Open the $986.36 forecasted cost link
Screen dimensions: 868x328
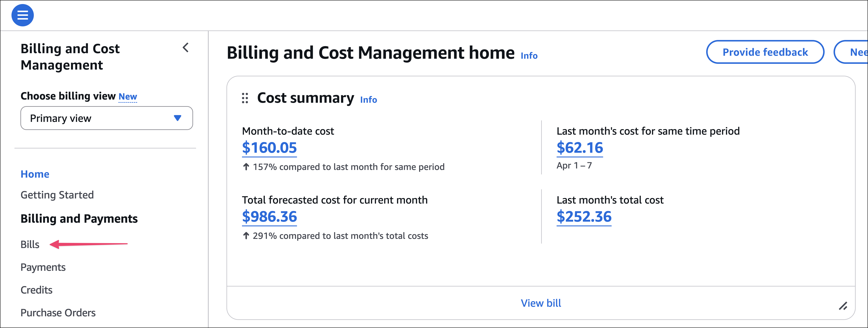click(269, 217)
